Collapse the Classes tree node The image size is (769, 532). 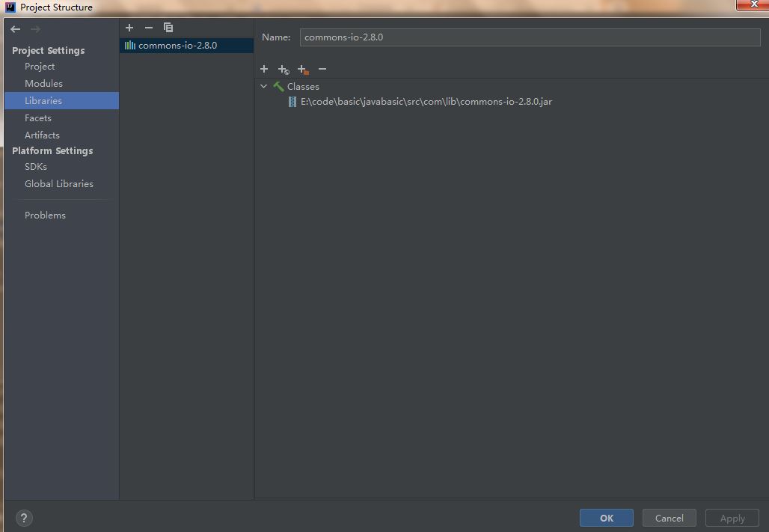tap(264, 86)
